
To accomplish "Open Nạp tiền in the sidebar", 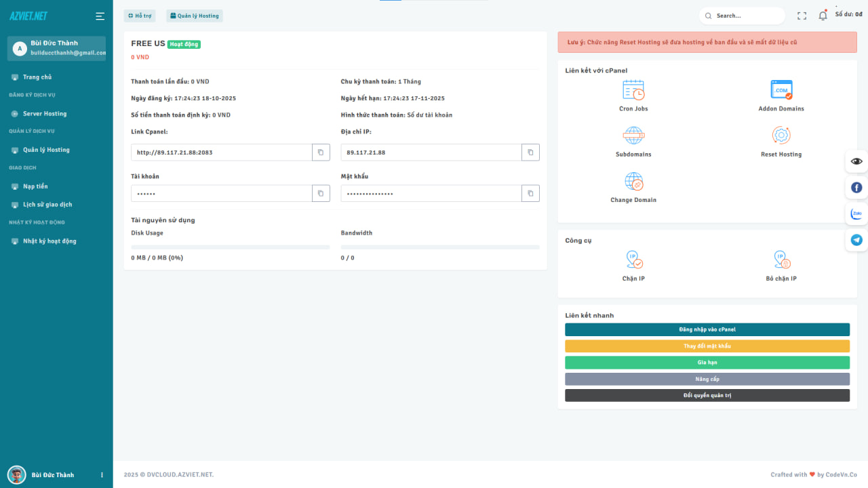I will 35,186.
